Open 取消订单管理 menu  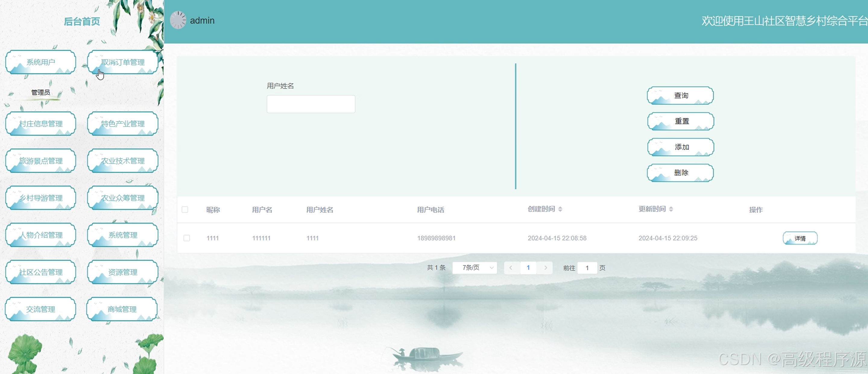123,62
